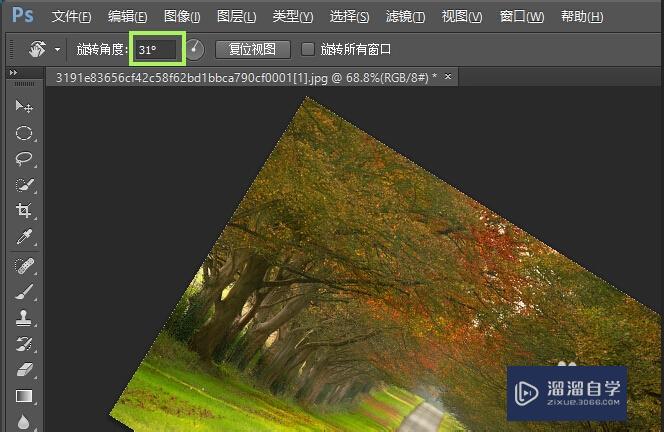Open the 窗口(W) menu
Screen dimensions: 664x432
click(x=522, y=17)
